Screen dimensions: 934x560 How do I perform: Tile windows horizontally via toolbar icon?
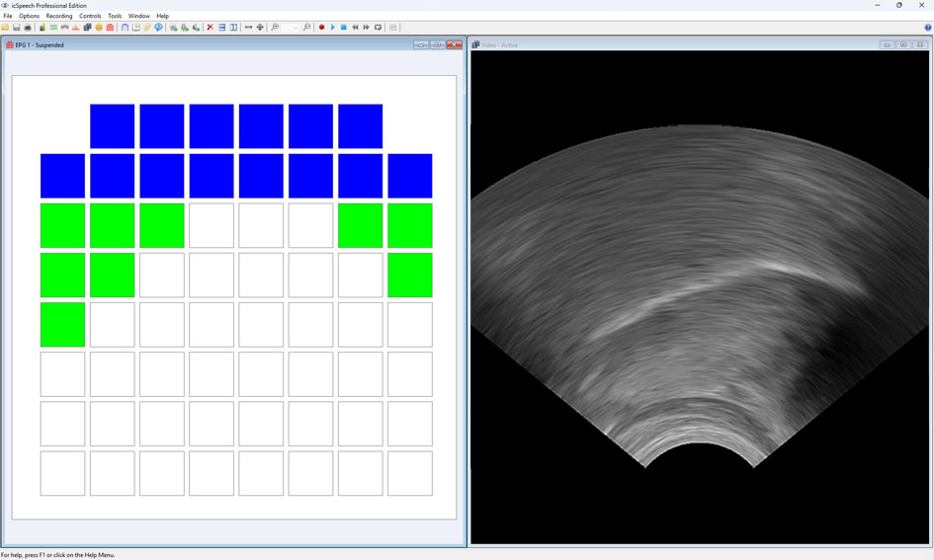(x=222, y=28)
